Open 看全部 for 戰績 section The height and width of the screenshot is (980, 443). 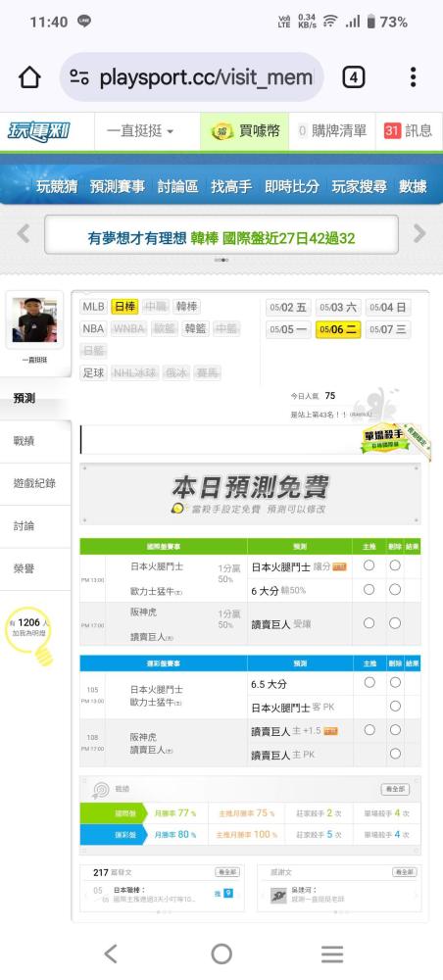click(396, 789)
